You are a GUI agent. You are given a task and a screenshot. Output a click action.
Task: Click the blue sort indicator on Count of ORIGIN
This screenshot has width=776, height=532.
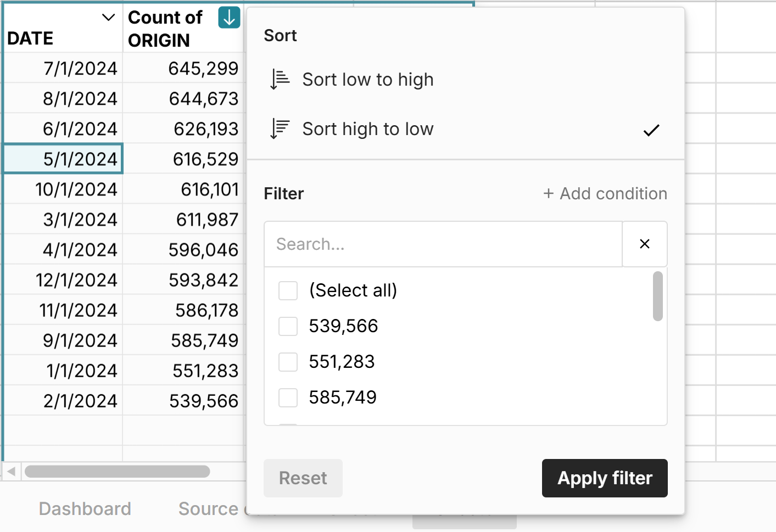click(x=228, y=18)
